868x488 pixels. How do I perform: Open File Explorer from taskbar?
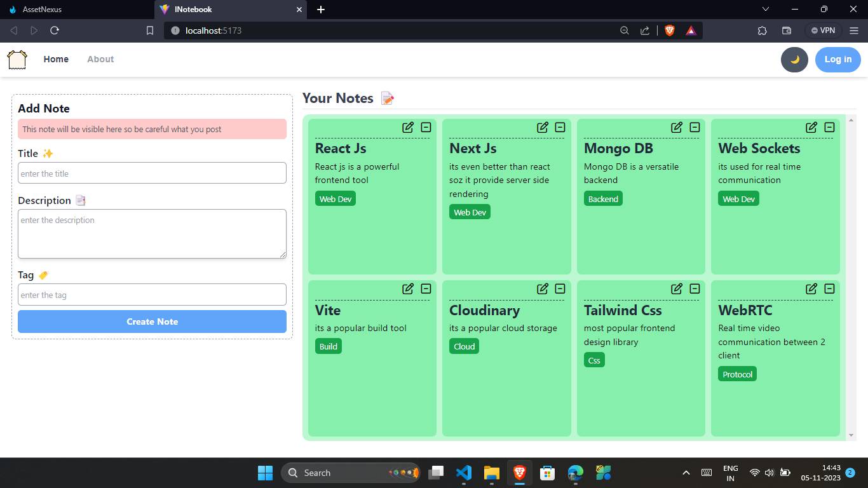(492, 473)
